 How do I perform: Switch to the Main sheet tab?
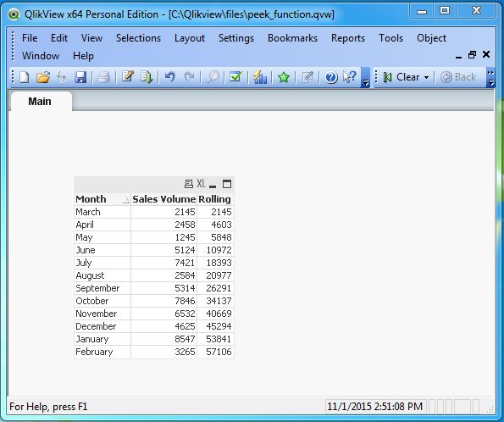[40, 102]
